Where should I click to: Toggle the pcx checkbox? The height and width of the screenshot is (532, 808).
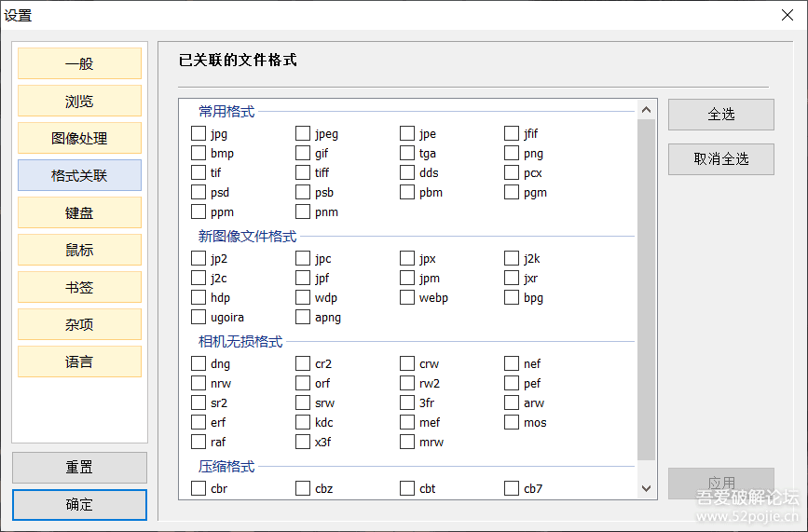(x=512, y=172)
